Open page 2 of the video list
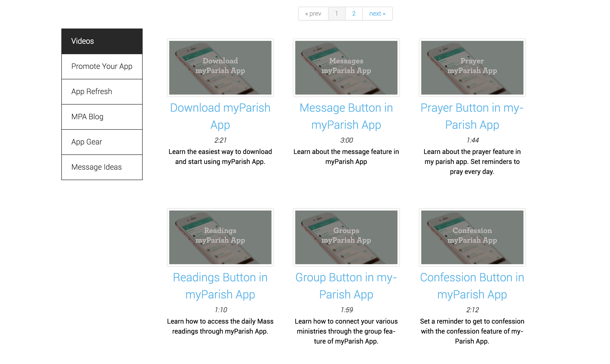 click(x=354, y=14)
